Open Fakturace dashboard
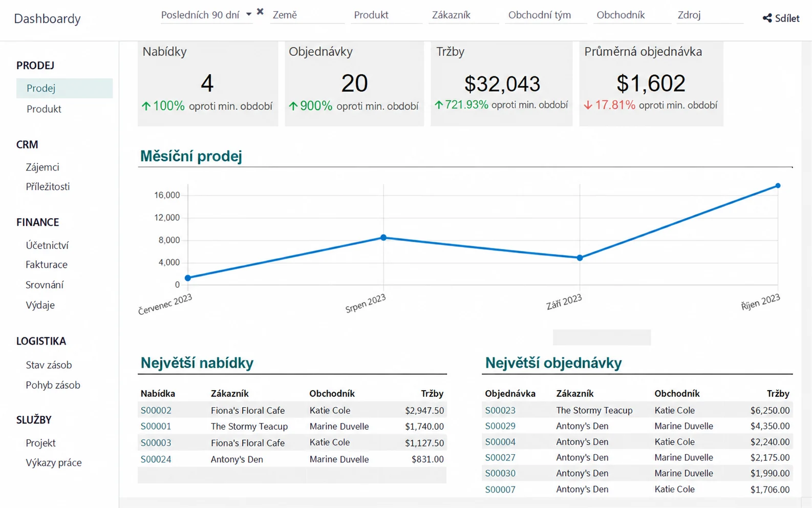 [x=47, y=265]
